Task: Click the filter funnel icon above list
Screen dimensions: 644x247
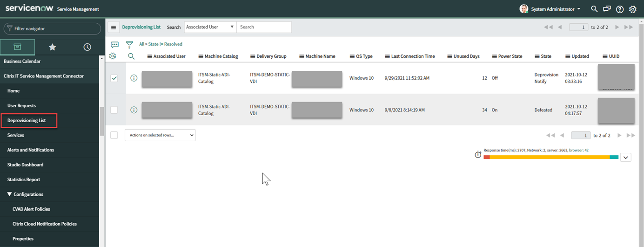Action: (129, 45)
